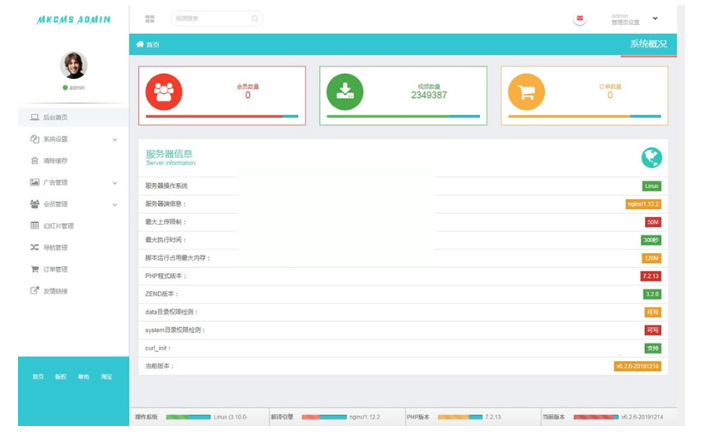This screenshot has width=727, height=435.
Task: Click the orange shopping cart orders icon
Action: click(526, 92)
